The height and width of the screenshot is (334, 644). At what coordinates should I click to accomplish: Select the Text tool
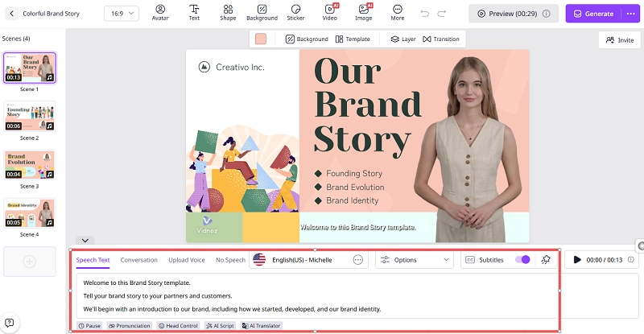(194, 13)
